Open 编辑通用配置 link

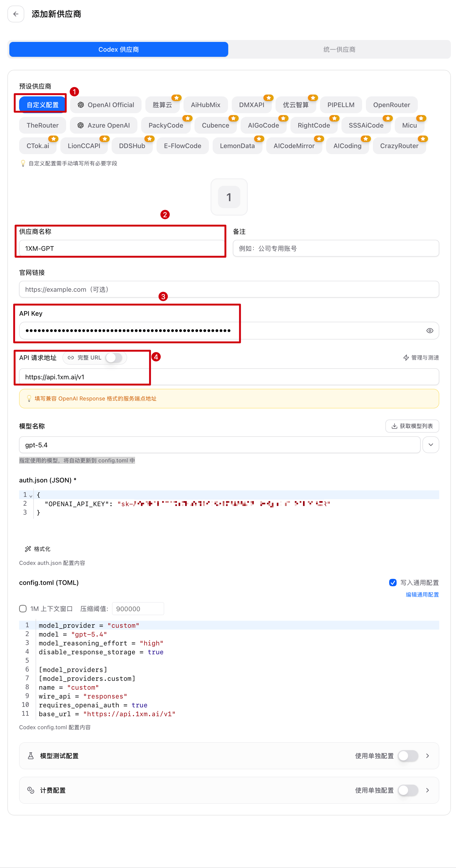(422, 595)
